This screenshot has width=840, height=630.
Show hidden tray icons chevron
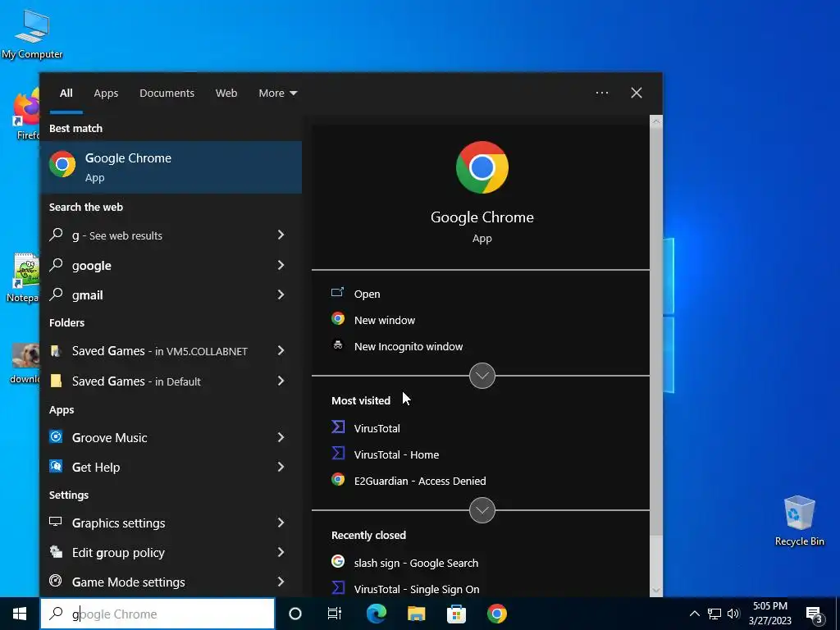click(694, 614)
